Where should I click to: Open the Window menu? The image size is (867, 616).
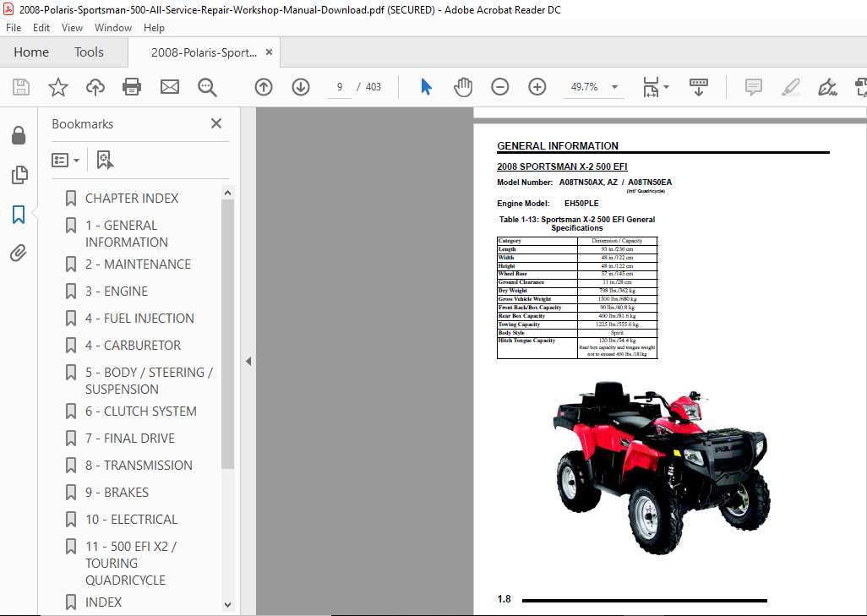112,28
